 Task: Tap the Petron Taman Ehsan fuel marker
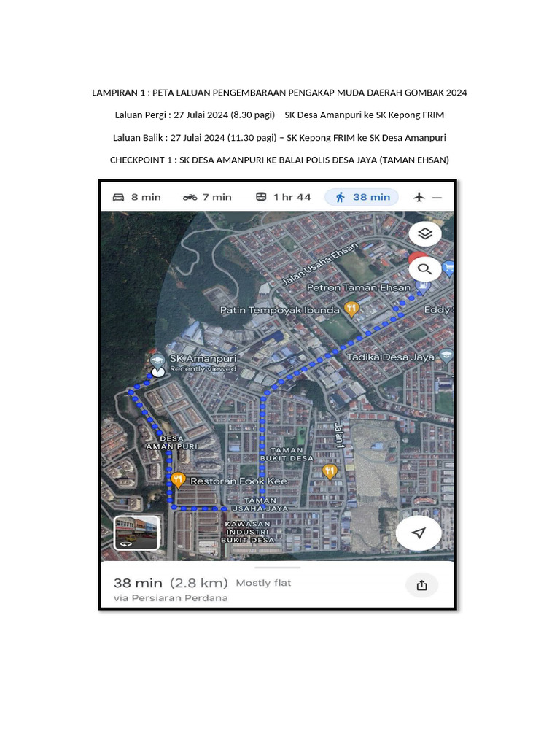(423, 286)
